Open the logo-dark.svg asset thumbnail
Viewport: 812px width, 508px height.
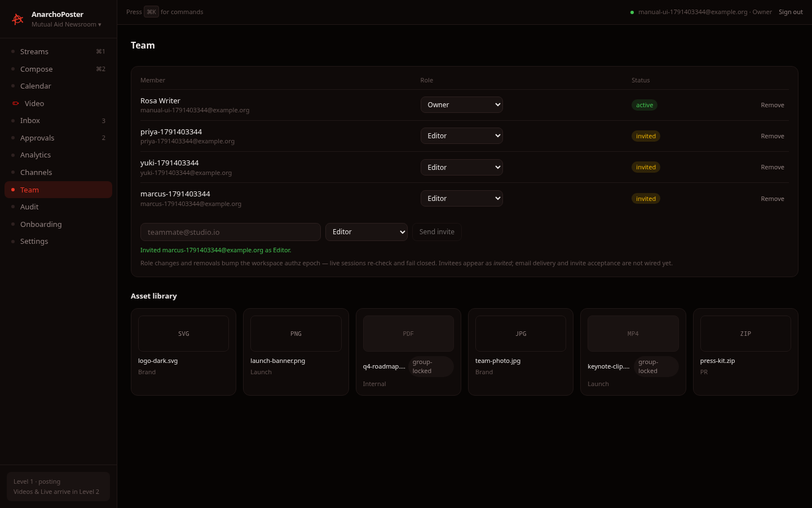tap(183, 334)
